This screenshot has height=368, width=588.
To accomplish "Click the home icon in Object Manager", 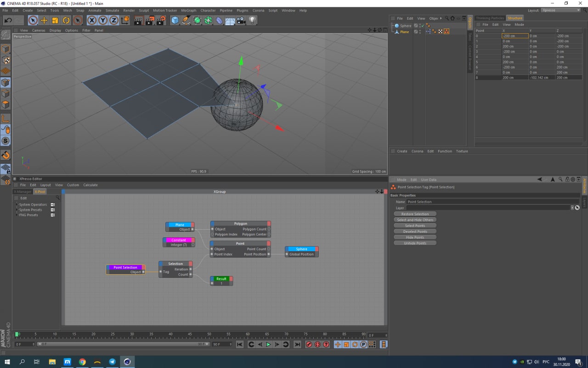I will click(452, 18).
